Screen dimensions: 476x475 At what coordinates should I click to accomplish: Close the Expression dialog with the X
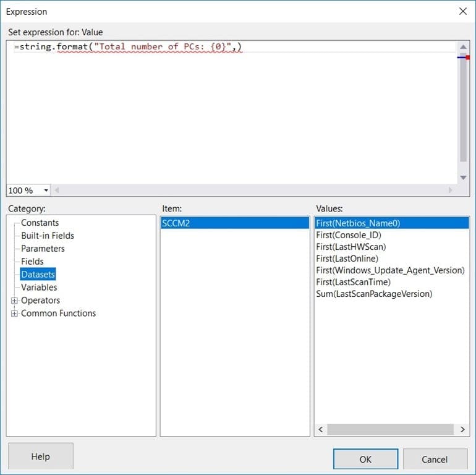tap(462, 12)
